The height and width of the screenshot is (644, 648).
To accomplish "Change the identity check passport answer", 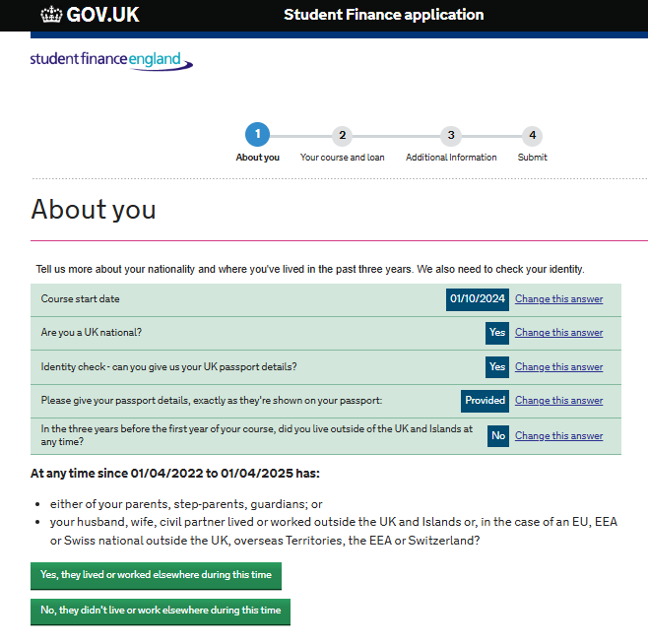I will click(x=558, y=366).
